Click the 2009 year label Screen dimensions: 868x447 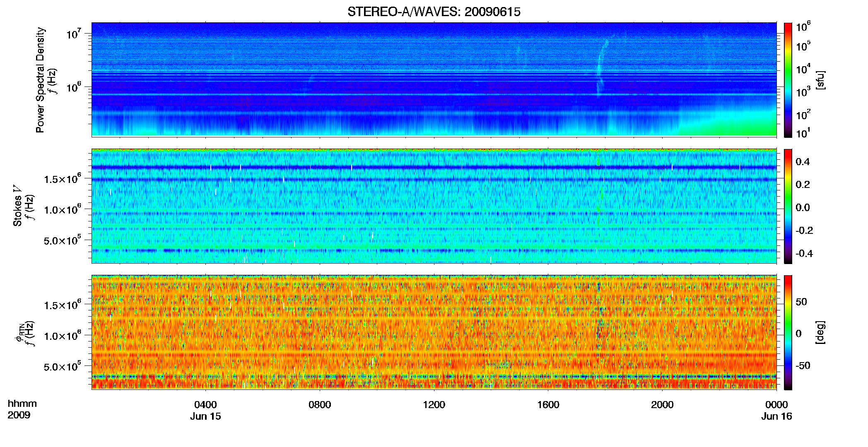coord(19,415)
